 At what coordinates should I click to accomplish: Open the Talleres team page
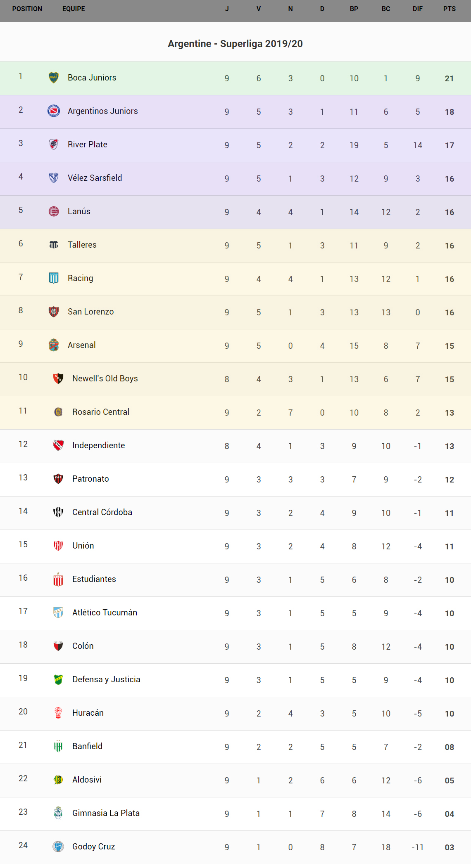[x=82, y=245]
